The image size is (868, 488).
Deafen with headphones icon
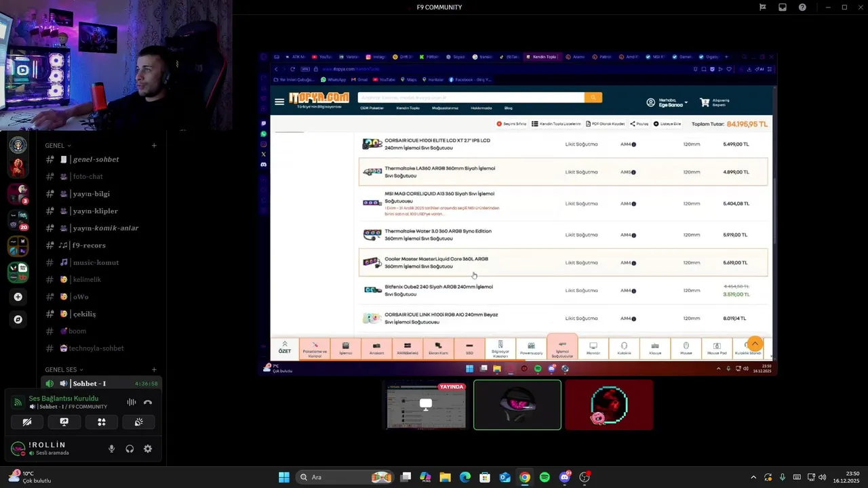pos(130,449)
